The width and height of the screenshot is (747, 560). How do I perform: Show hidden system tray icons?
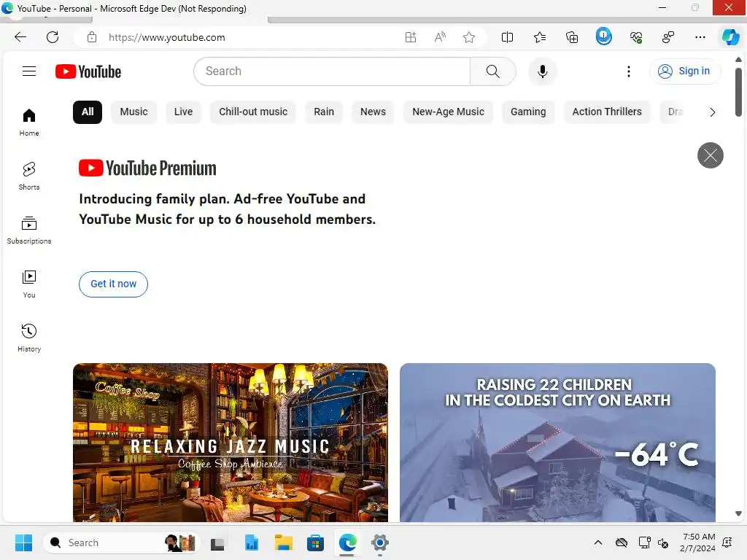click(x=598, y=542)
